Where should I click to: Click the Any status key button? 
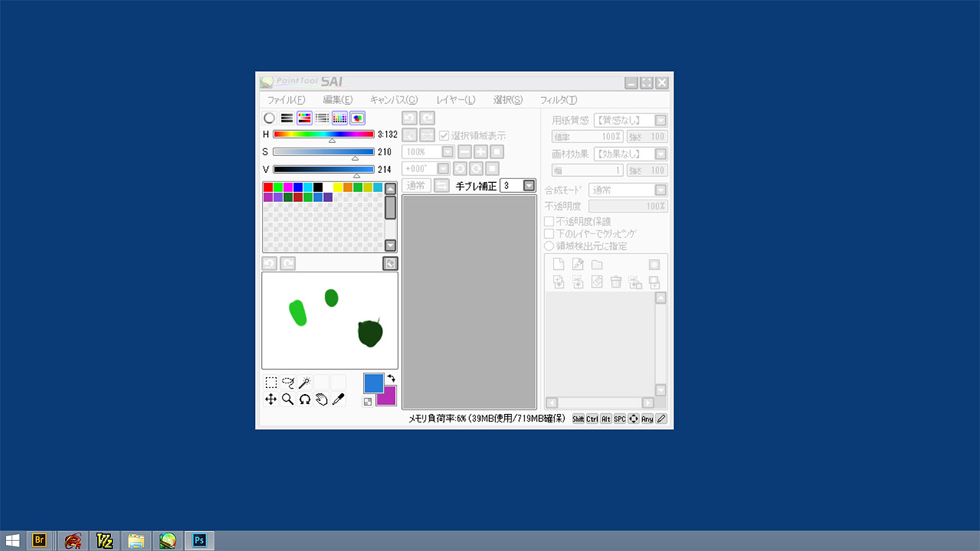[x=647, y=419]
